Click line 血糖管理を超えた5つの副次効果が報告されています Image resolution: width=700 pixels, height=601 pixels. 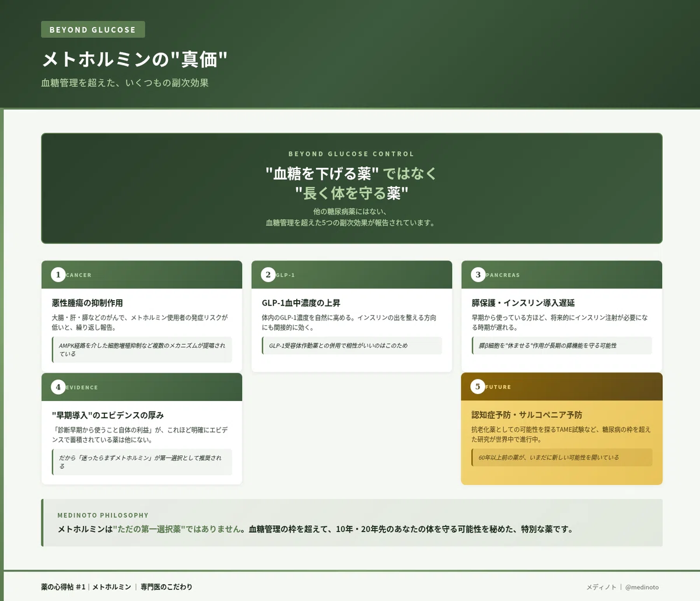pyautogui.click(x=351, y=223)
